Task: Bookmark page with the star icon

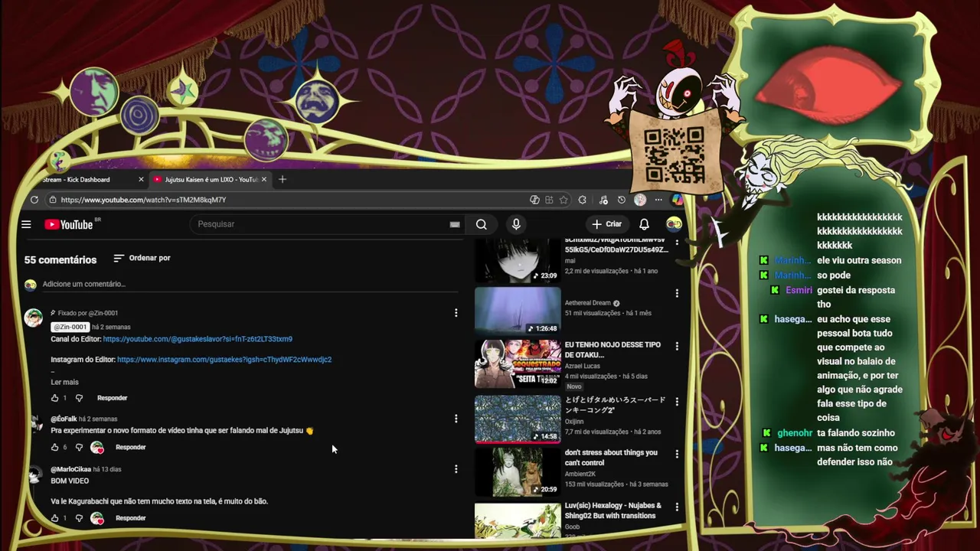Action: [563, 200]
